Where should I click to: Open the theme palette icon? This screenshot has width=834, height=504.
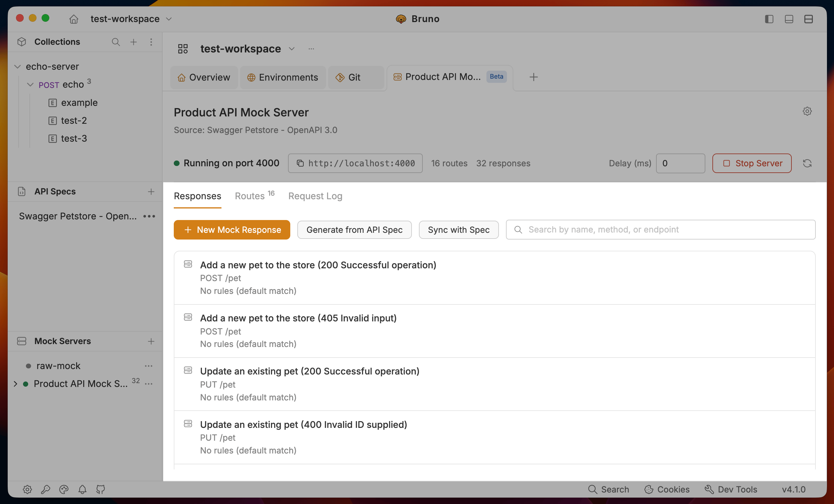point(64,490)
